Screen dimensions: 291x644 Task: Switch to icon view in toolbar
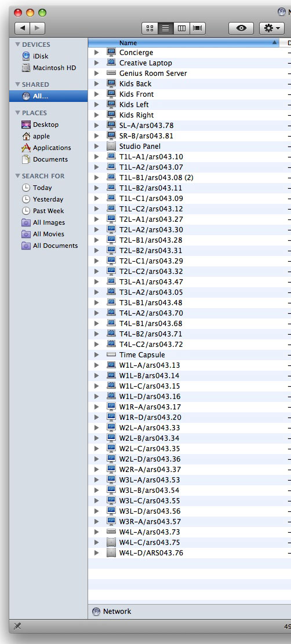click(150, 28)
